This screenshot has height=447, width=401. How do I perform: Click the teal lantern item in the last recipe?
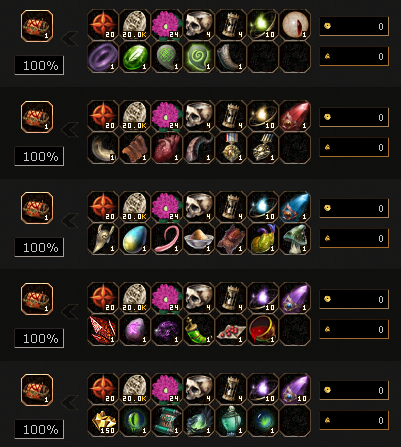[x=231, y=421]
